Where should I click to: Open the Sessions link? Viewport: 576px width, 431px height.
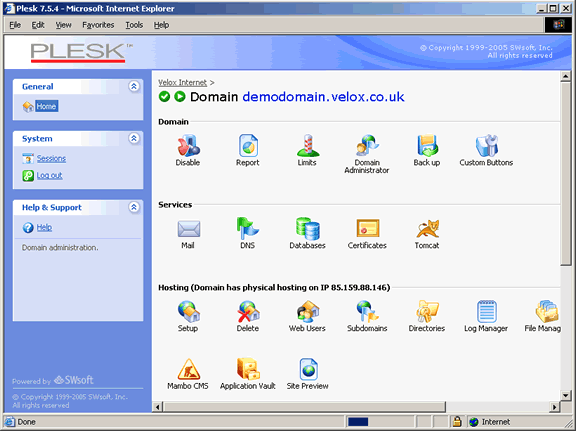[51, 158]
